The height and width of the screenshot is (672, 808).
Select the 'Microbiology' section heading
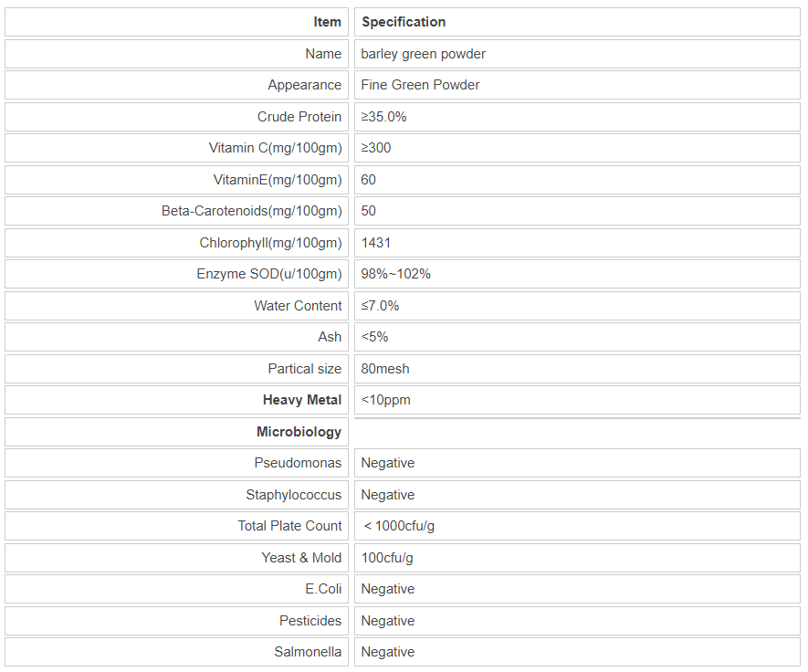[299, 432]
